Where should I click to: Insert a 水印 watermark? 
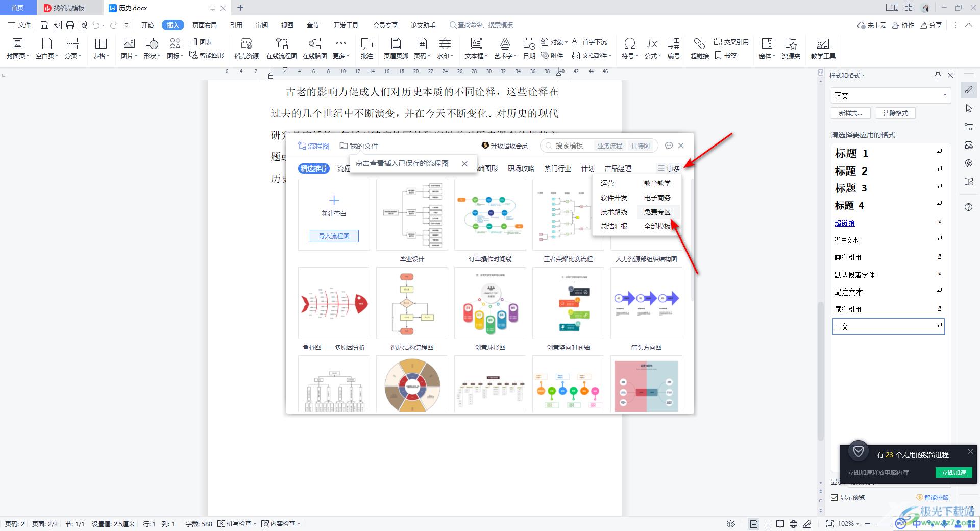coord(445,49)
